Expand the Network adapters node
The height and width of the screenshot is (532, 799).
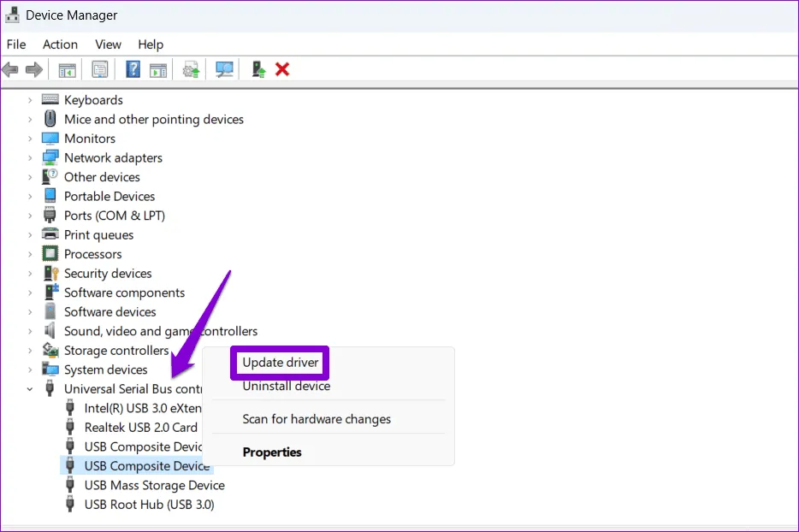[x=30, y=158]
